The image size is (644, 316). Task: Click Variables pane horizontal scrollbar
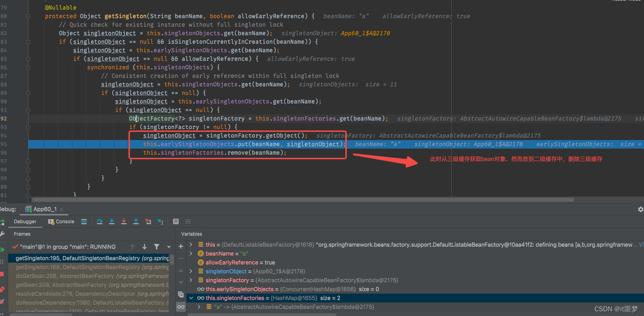262,314
